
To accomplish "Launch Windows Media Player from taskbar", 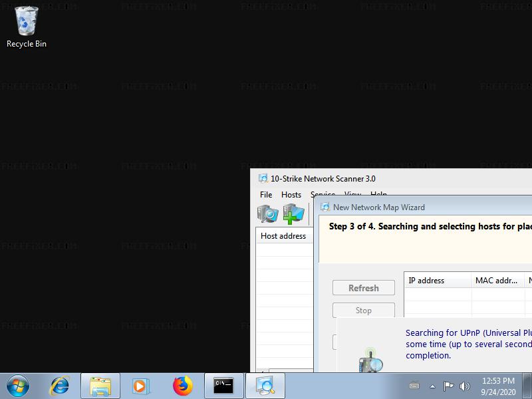I will click(140, 386).
